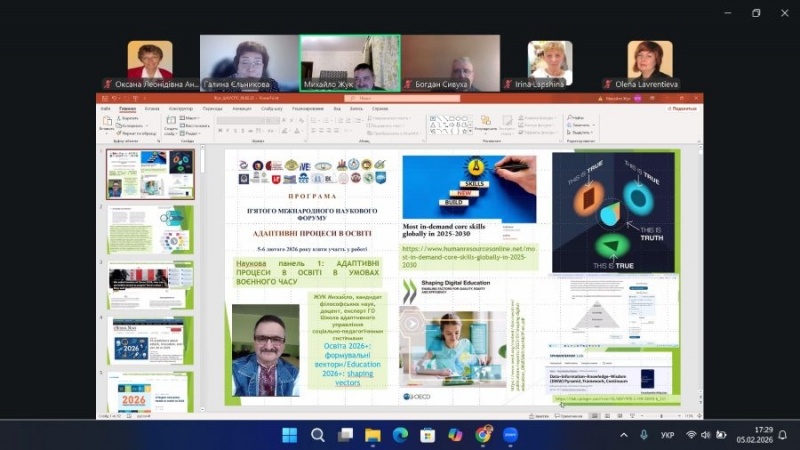
Task: Click the Paste clipboard icon in ribbon
Action: [107, 121]
